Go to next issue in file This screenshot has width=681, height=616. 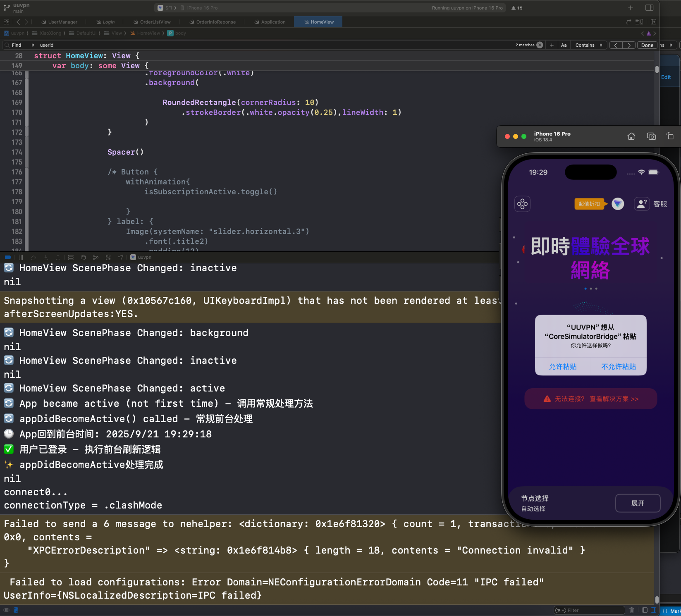click(655, 33)
